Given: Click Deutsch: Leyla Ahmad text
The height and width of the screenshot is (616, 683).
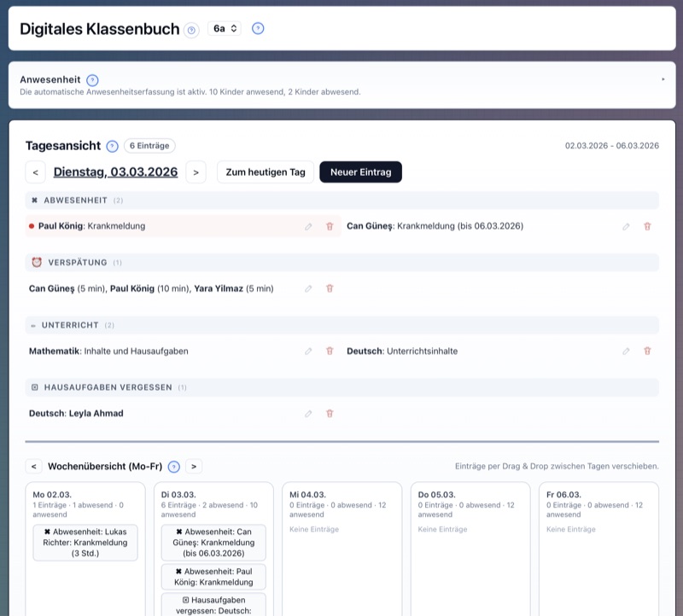Looking at the screenshot, I should pyautogui.click(x=76, y=414).
